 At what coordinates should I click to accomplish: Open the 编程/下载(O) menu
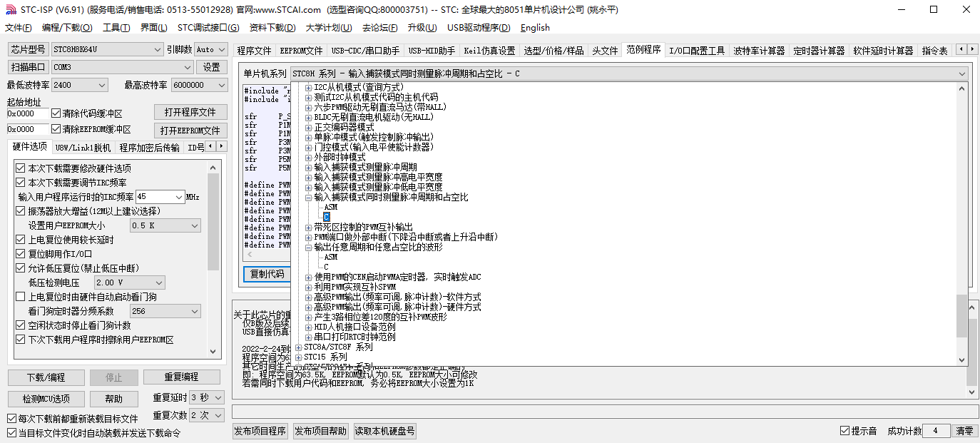[67, 27]
